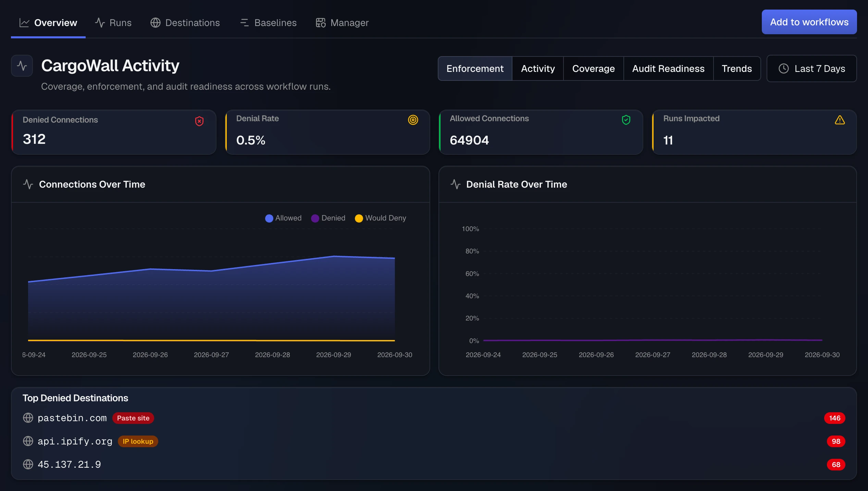Image resolution: width=868 pixels, height=491 pixels.
Task: Open the Last 7 Days range dropdown
Action: tap(811, 68)
